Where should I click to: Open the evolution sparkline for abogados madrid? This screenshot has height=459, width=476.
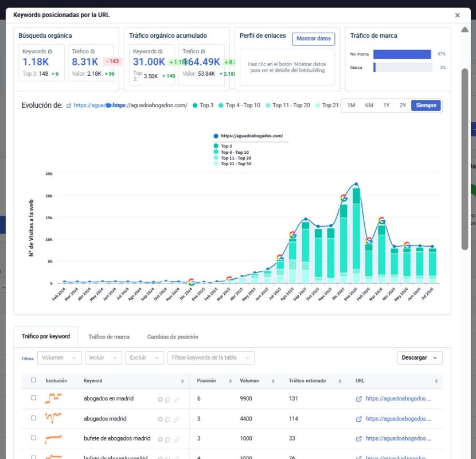(x=53, y=418)
